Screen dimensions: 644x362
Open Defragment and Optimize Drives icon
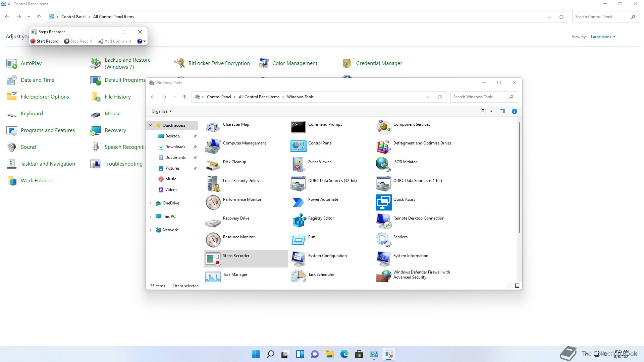point(383,146)
